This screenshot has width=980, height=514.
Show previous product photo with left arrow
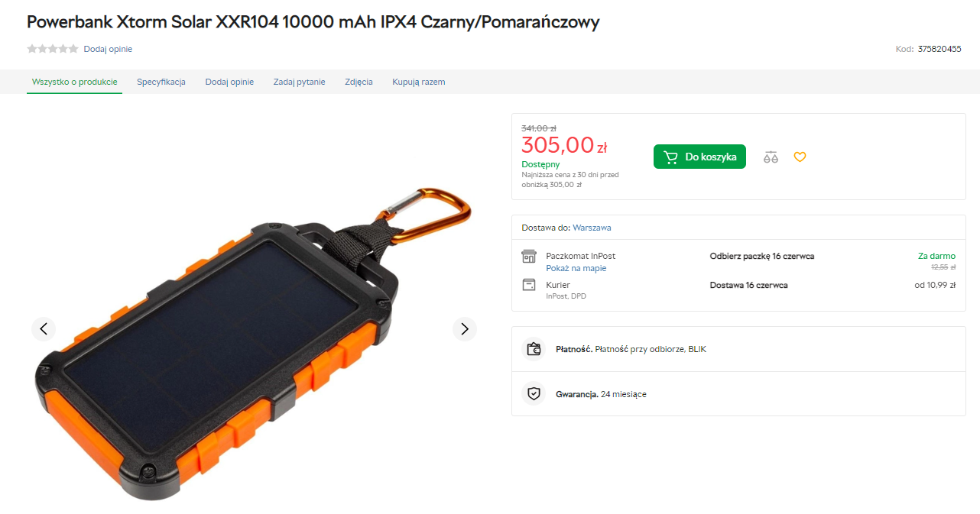pos(44,329)
